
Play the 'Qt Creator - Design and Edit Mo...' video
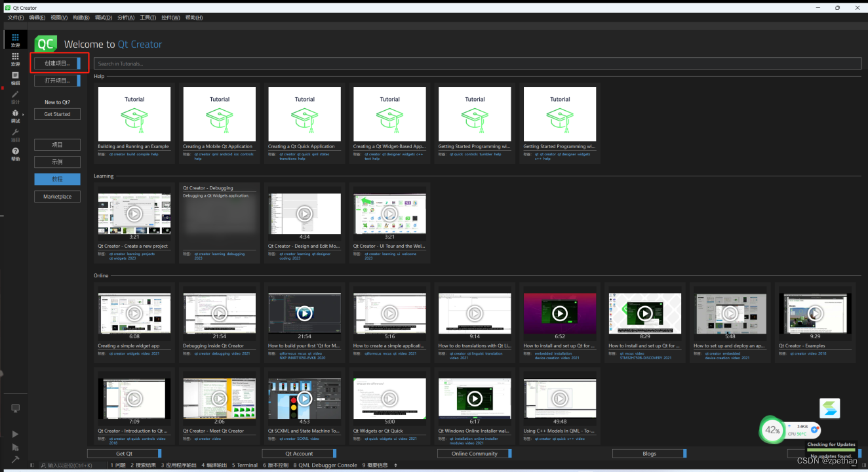pyautogui.click(x=304, y=214)
